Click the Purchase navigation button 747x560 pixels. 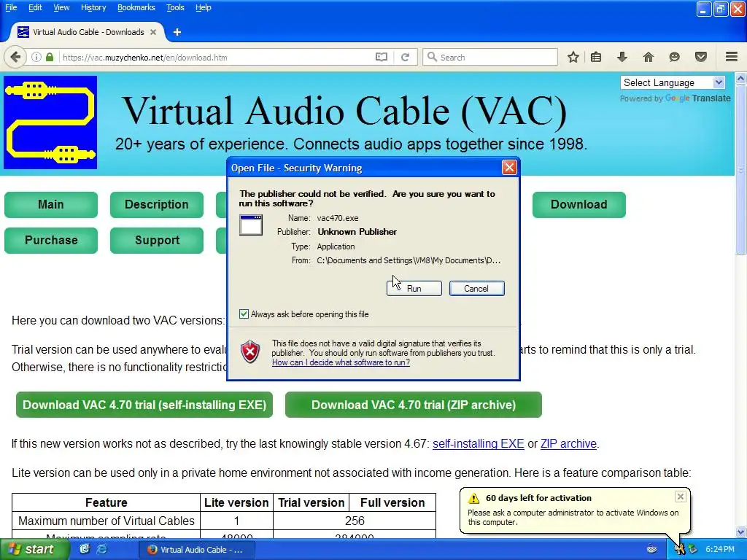pos(51,241)
